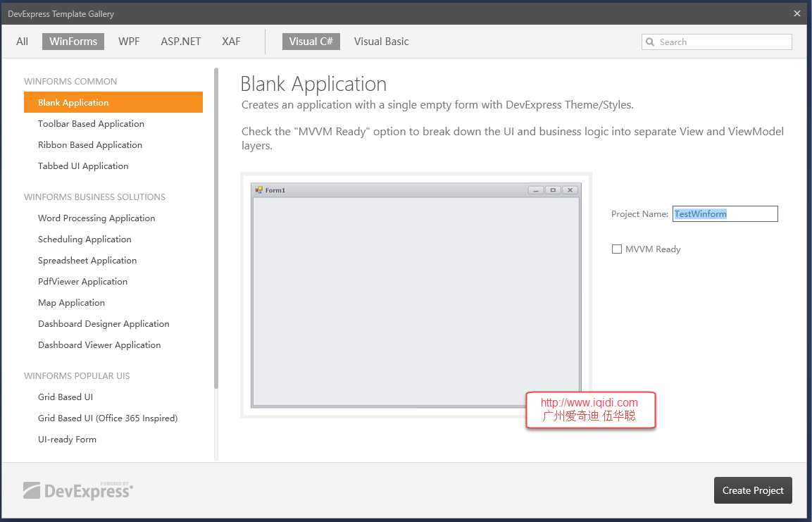Screen dimensions: 812x522
Task: Close the Template Gallery dialog
Action: tap(797, 13)
